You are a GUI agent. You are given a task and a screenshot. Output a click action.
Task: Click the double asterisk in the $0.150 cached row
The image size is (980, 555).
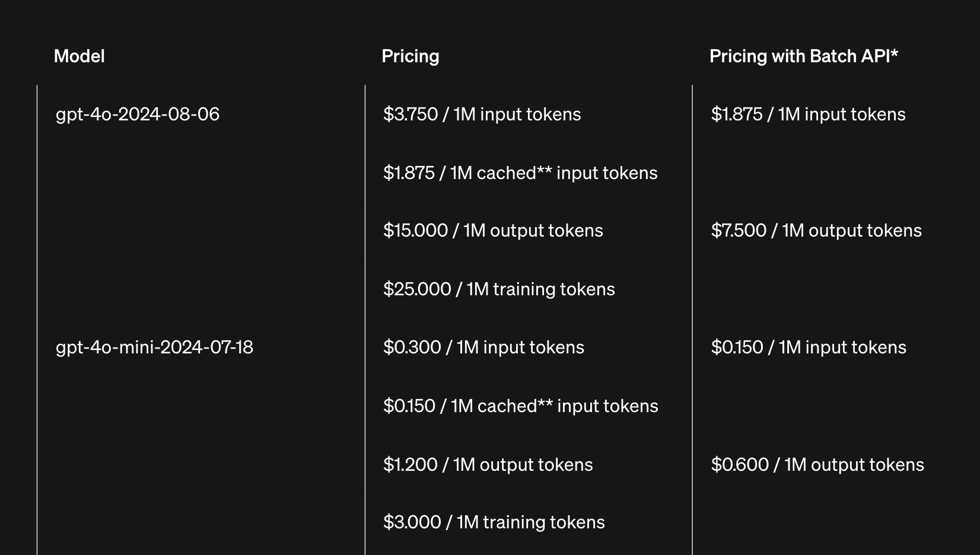point(545,403)
